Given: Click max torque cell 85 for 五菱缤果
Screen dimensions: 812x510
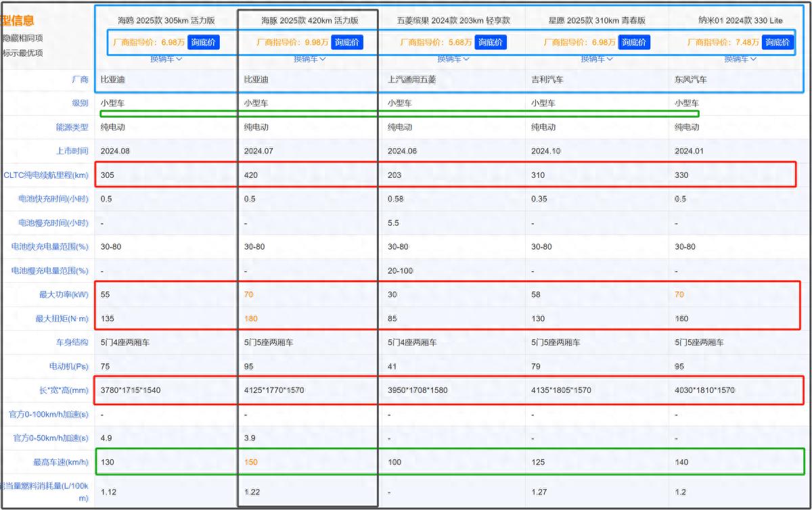Looking at the screenshot, I should [x=392, y=319].
